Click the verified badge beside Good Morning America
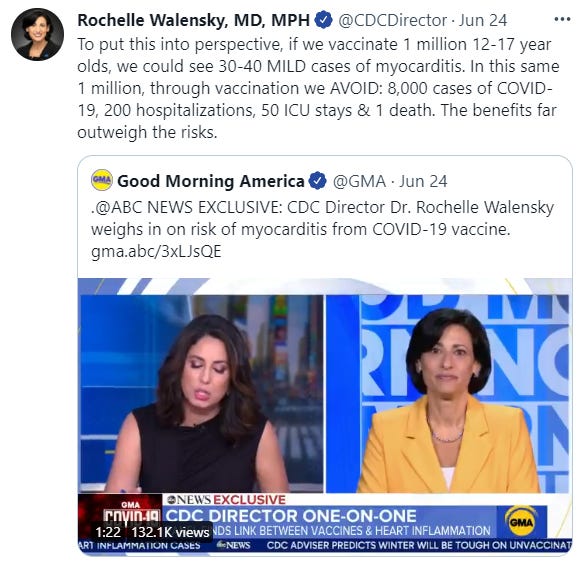 [318, 181]
